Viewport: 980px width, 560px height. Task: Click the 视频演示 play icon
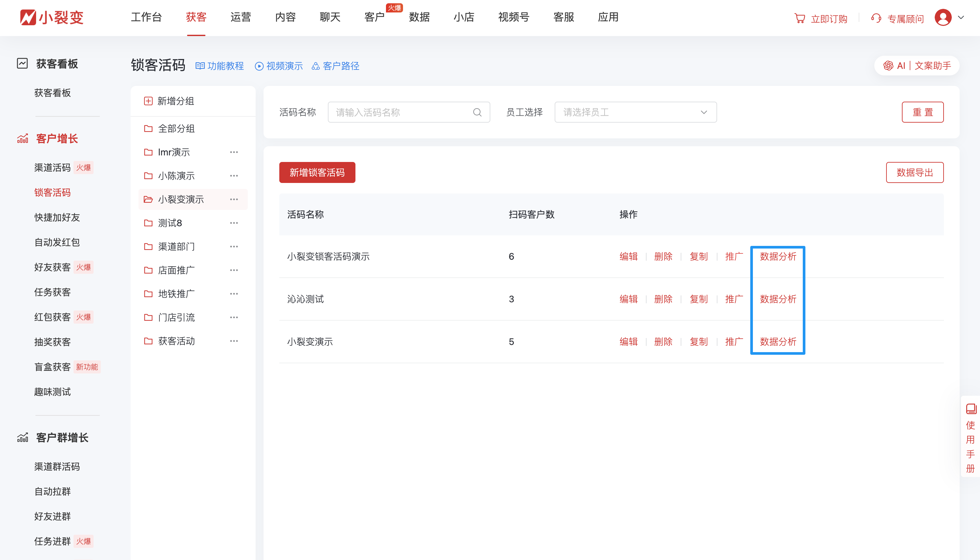pos(259,66)
